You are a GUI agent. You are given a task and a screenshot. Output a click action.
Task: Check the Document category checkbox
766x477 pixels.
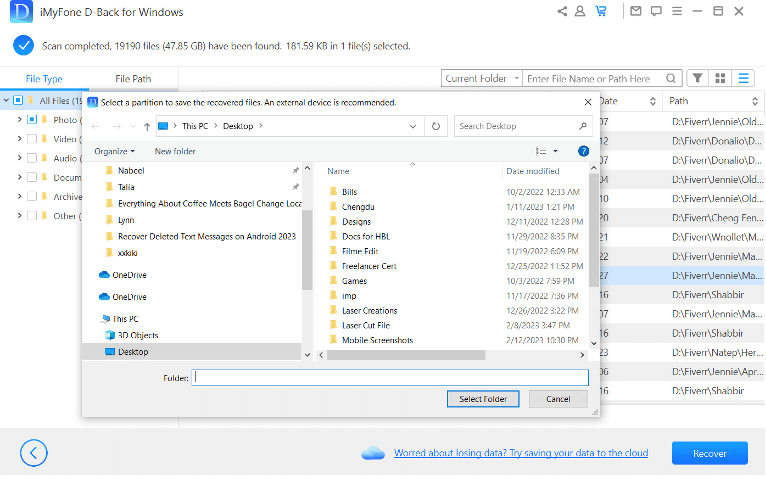[x=32, y=177]
